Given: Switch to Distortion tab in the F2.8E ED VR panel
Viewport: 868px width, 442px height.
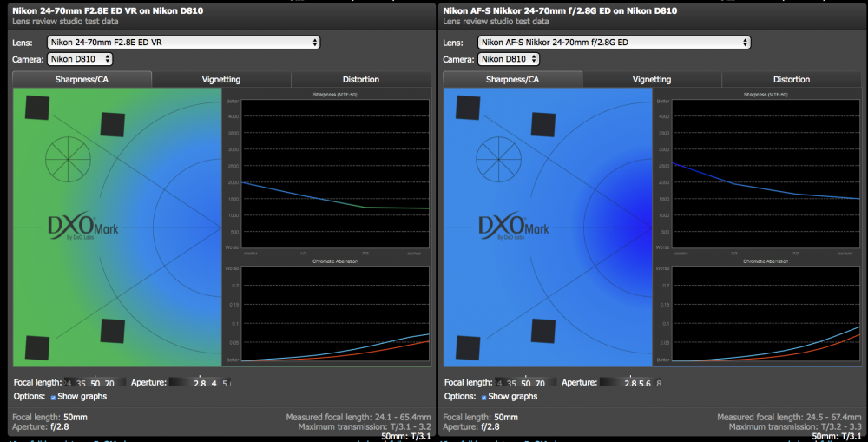Looking at the screenshot, I should (x=361, y=79).
